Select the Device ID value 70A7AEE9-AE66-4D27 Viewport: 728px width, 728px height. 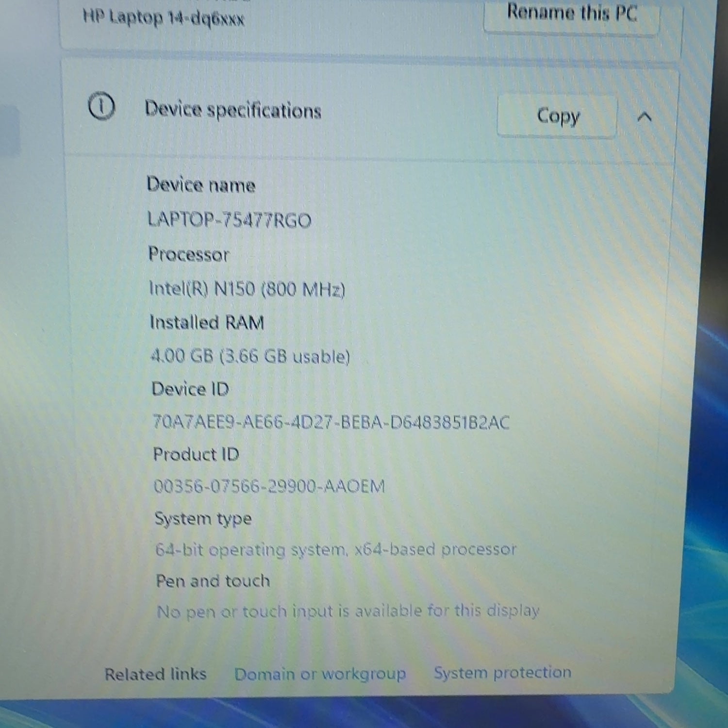point(331,422)
